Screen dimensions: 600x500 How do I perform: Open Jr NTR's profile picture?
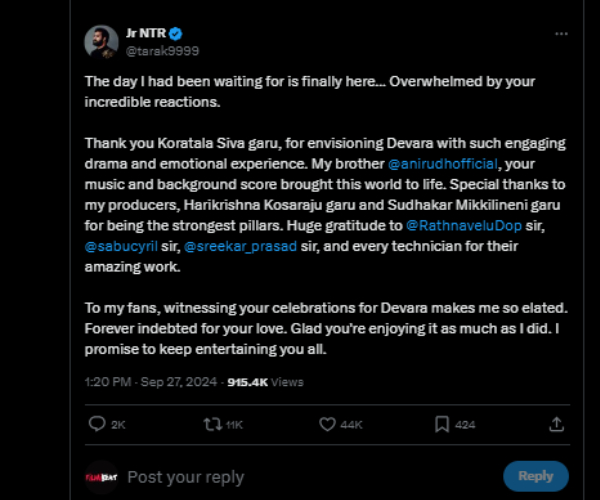pos(103,42)
